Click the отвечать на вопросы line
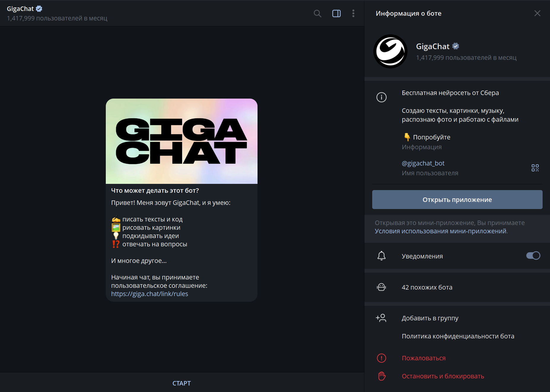550x392 pixels. click(x=149, y=244)
